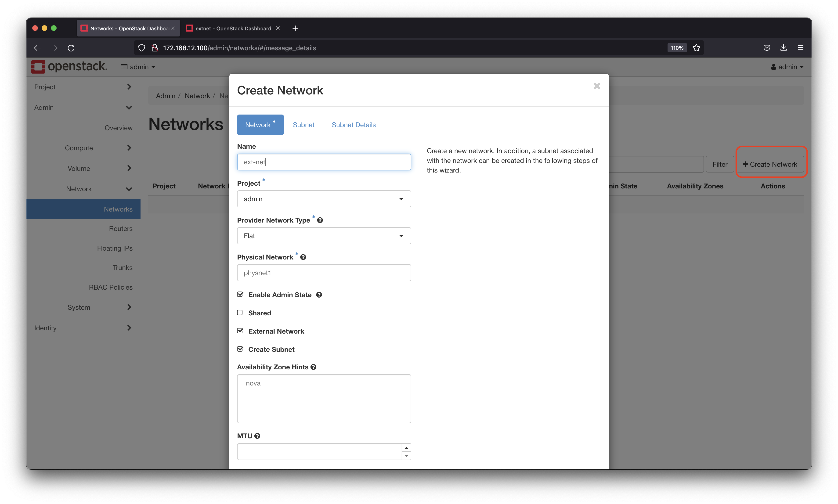
Task: Check the Shared checkbox
Action: 240,313
